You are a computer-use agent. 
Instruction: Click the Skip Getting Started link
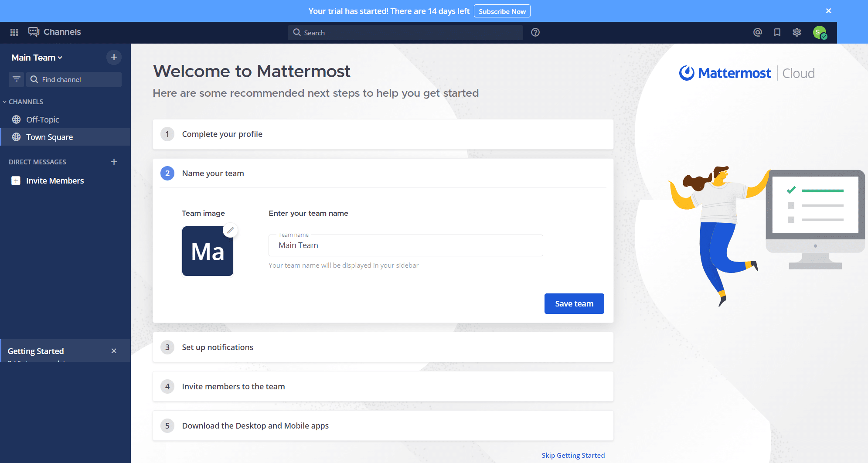(x=573, y=455)
